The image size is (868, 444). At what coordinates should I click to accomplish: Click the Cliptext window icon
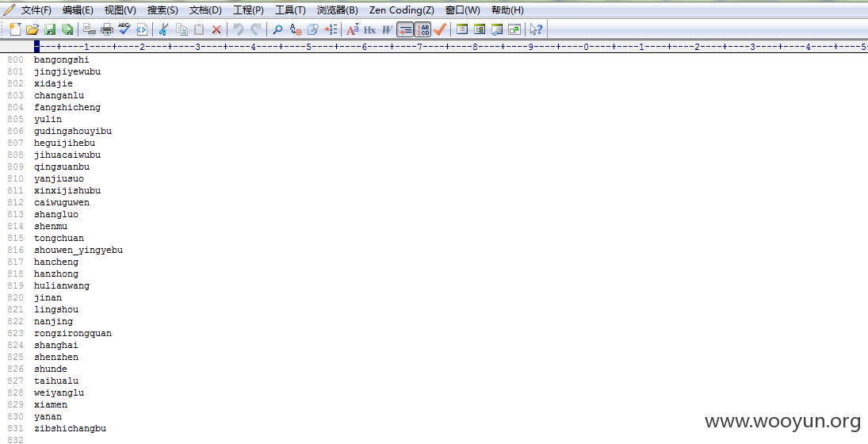tap(480, 29)
